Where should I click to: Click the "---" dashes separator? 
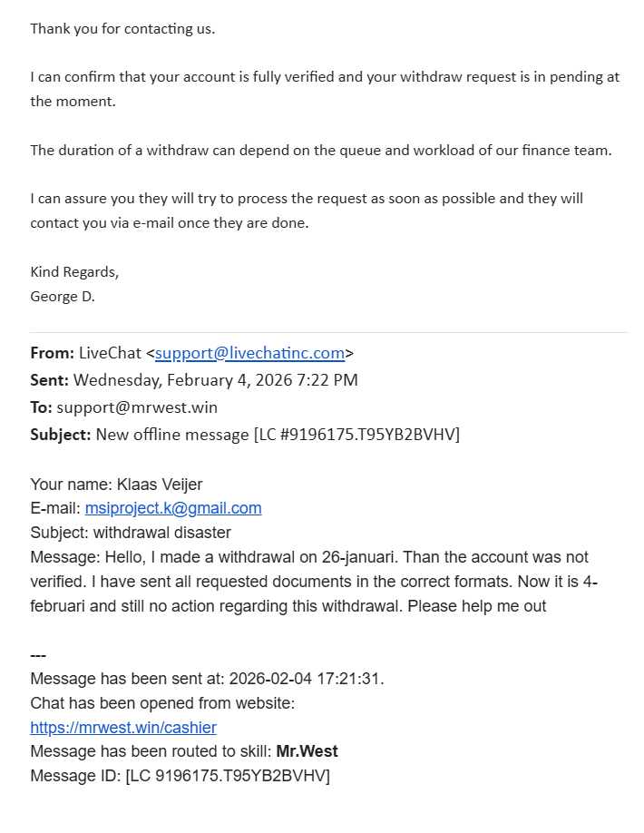pyautogui.click(x=38, y=654)
